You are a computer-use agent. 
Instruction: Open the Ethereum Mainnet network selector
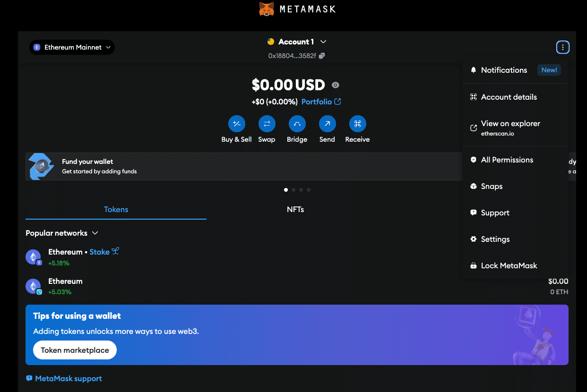pos(72,47)
